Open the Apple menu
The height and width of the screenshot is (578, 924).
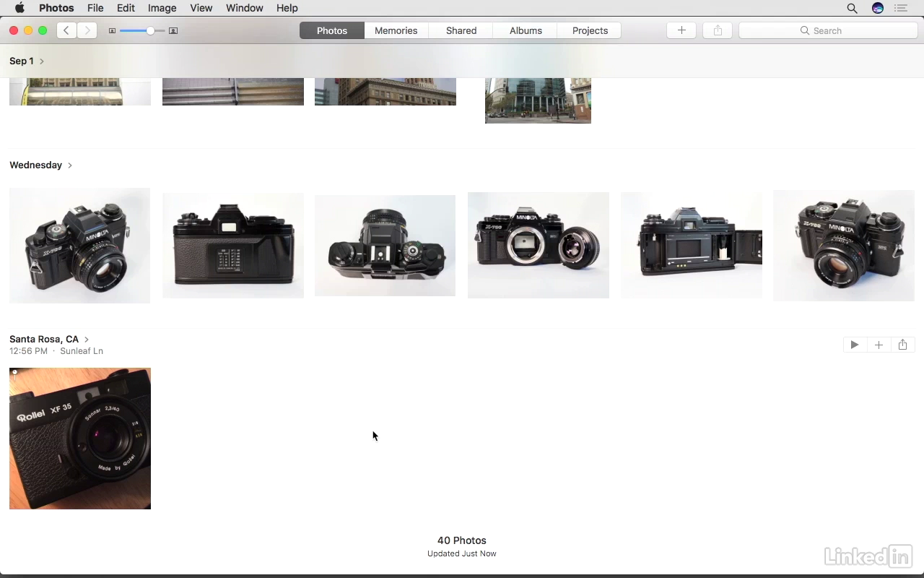tap(19, 8)
